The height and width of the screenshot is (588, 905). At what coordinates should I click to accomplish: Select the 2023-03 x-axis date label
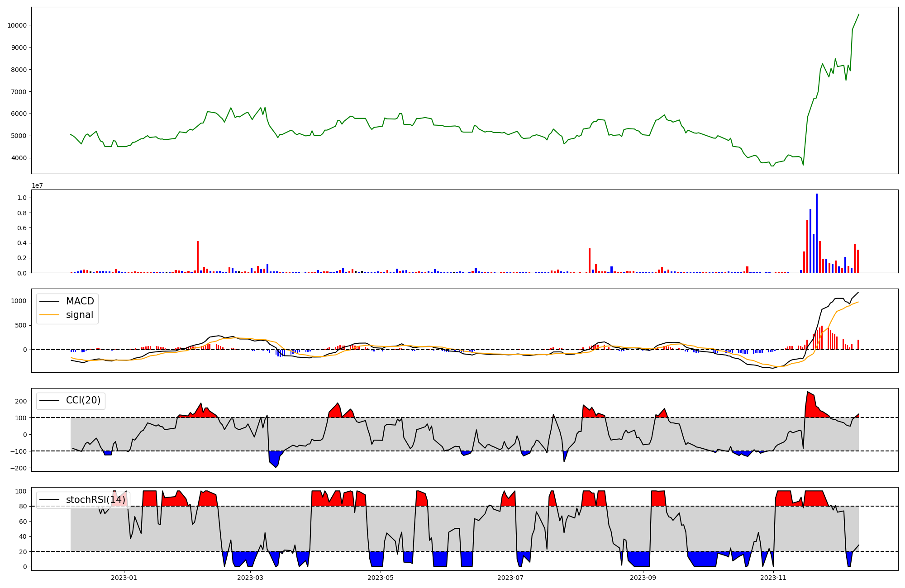250,578
